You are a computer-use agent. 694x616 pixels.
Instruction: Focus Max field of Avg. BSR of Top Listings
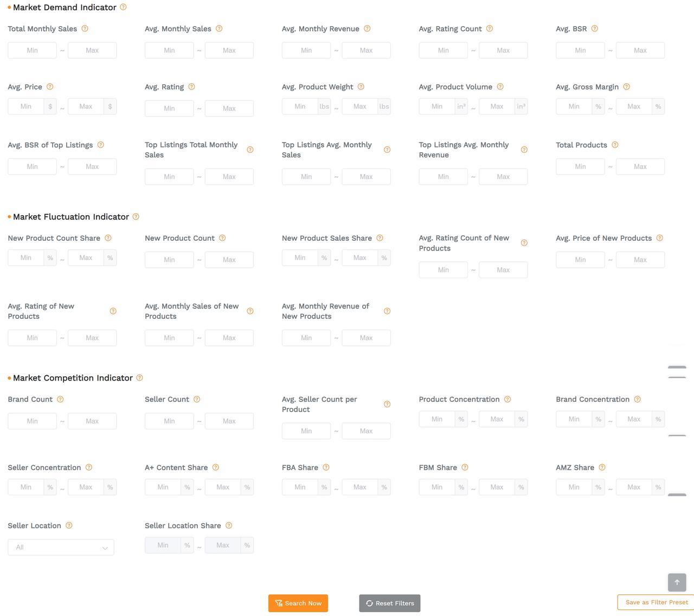92,166
